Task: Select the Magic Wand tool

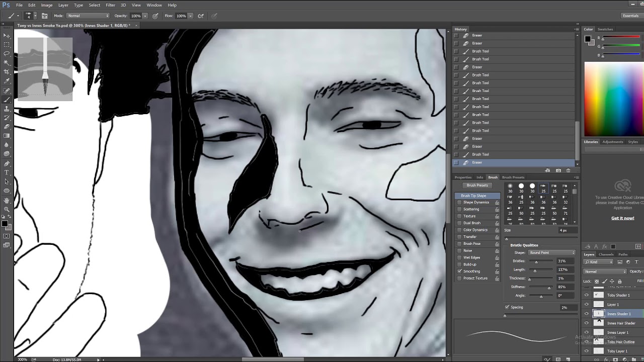Action: (x=7, y=63)
